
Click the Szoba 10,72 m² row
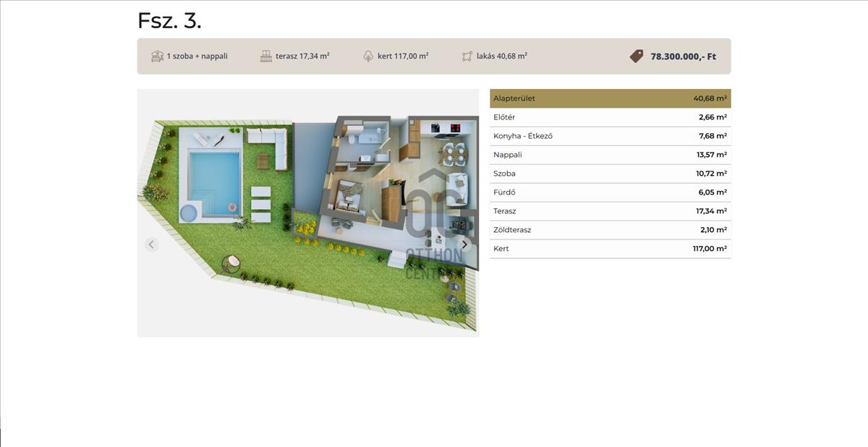click(610, 174)
